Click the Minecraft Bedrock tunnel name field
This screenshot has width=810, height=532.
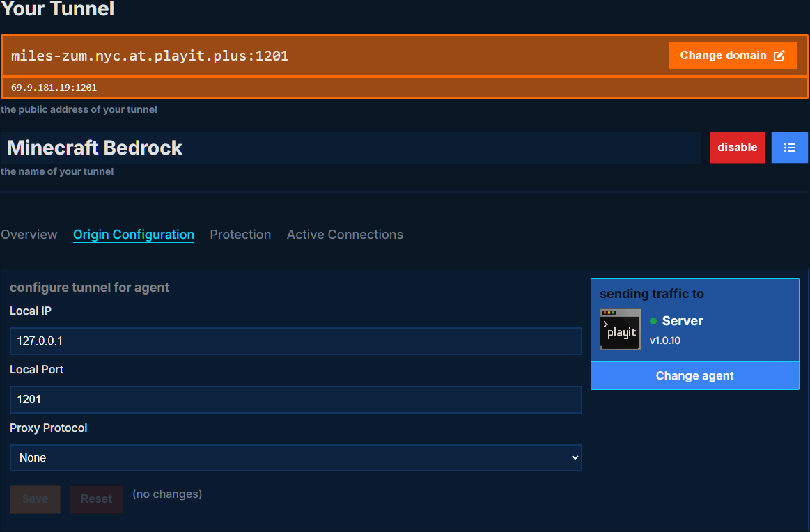point(351,148)
